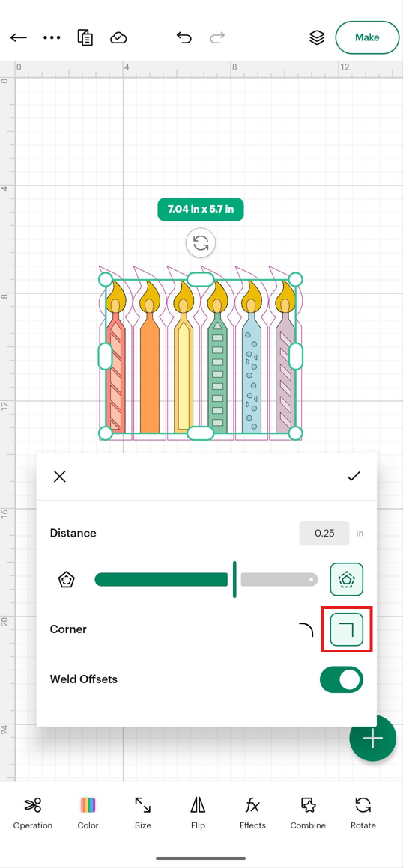The width and height of the screenshot is (403, 868).
Task: Tap the outer offset pentagon icon
Action: (x=347, y=580)
